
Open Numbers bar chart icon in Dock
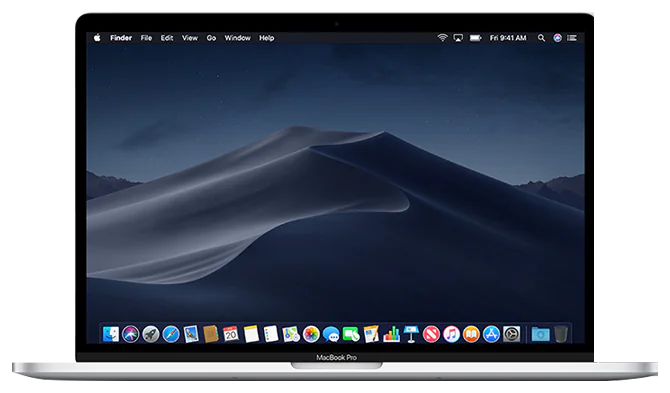click(391, 334)
